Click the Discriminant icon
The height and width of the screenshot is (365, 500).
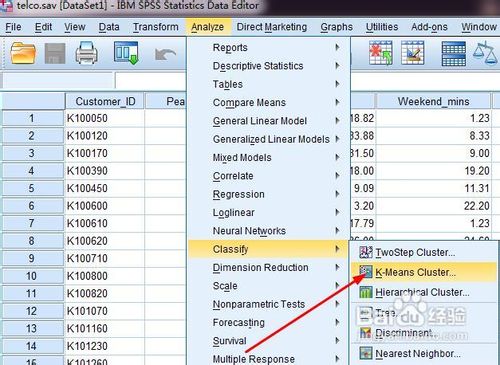tap(366, 332)
